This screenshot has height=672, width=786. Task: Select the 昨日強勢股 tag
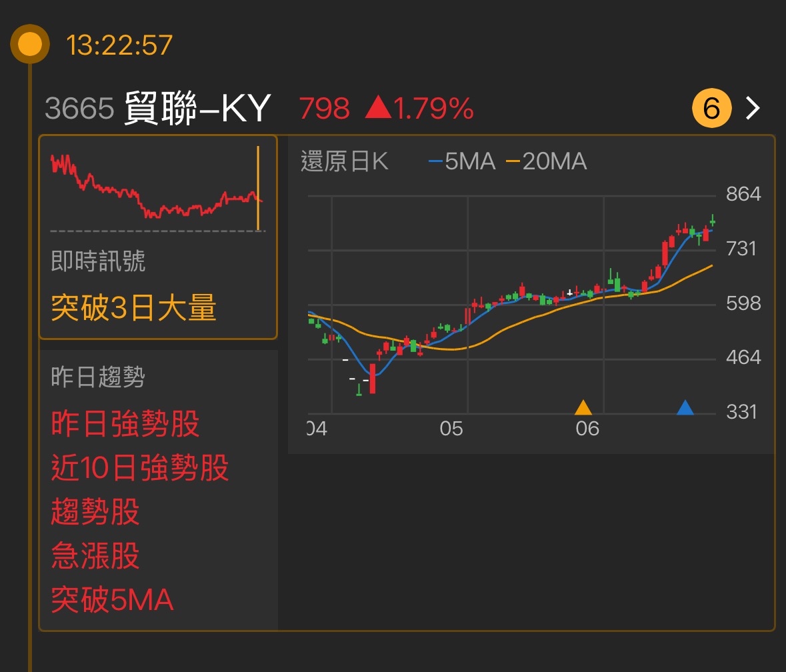[125, 423]
